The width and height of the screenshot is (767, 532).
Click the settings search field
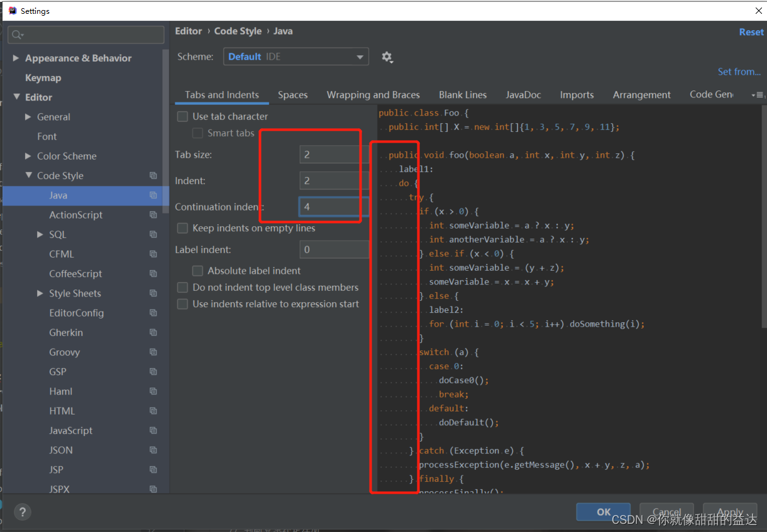coord(86,35)
